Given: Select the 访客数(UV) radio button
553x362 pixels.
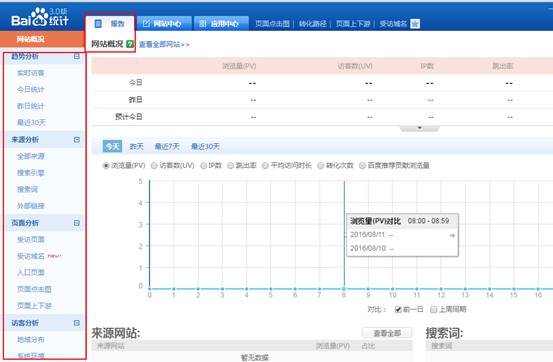Looking at the screenshot, I should click(x=154, y=165).
